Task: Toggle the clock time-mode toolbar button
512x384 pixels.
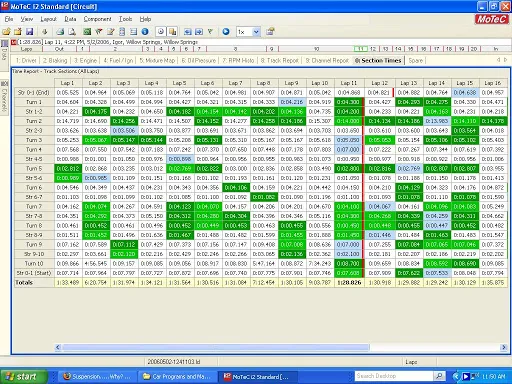Action: point(161,32)
